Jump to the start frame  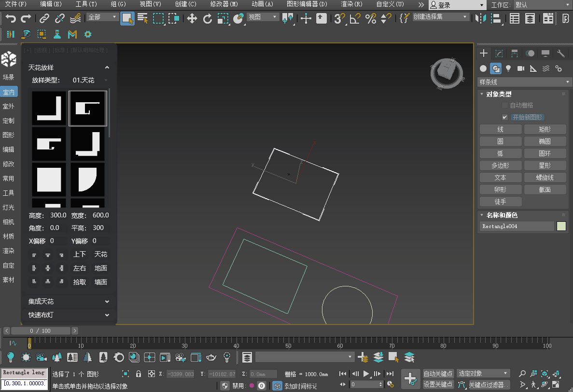coord(342,374)
